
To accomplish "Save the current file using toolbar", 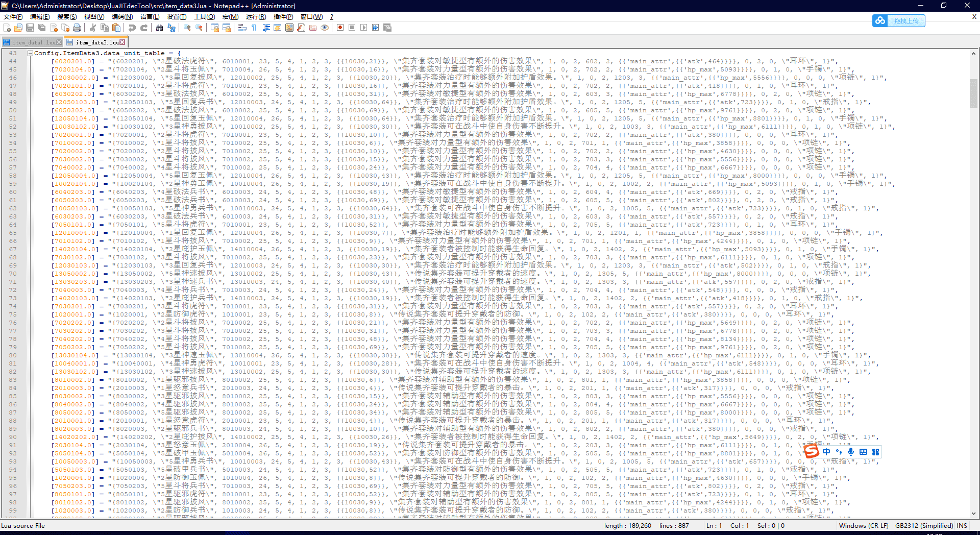I will tap(30, 28).
